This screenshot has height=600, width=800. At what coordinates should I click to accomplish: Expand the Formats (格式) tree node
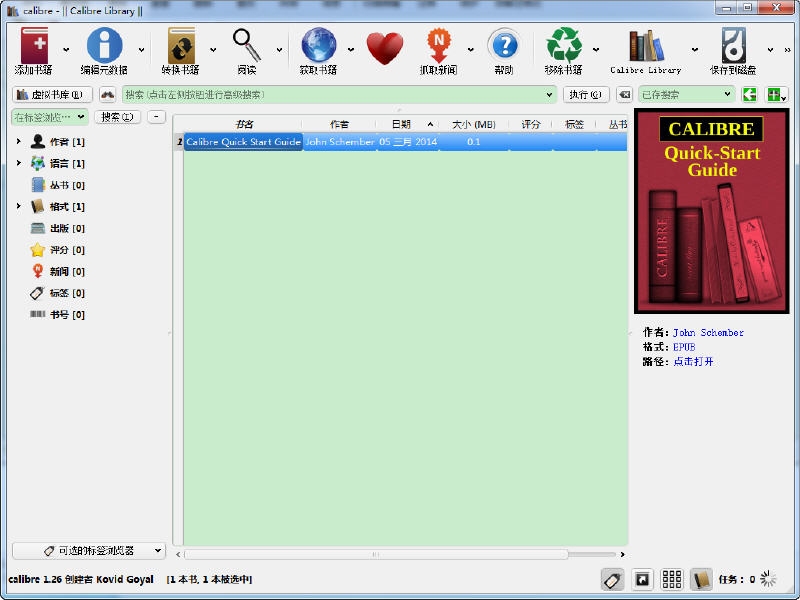point(19,206)
